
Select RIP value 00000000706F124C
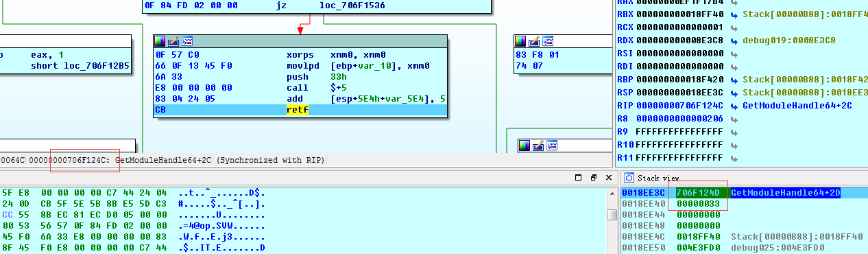(681, 106)
